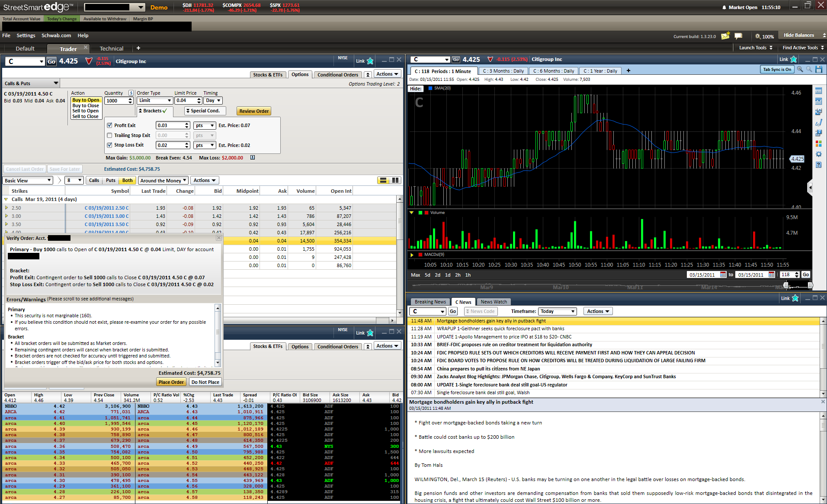Toggle the Tab Sync is On button
The height and width of the screenshot is (504, 827).
click(x=777, y=69)
